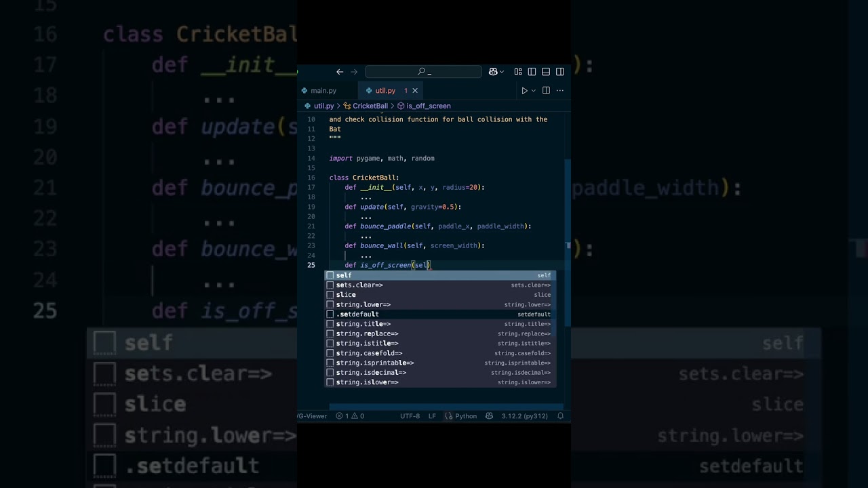The width and height of the screenshot is (868, 488).
Task: Open the Copilot icon in title bar
Action: [x=493, y=72]
